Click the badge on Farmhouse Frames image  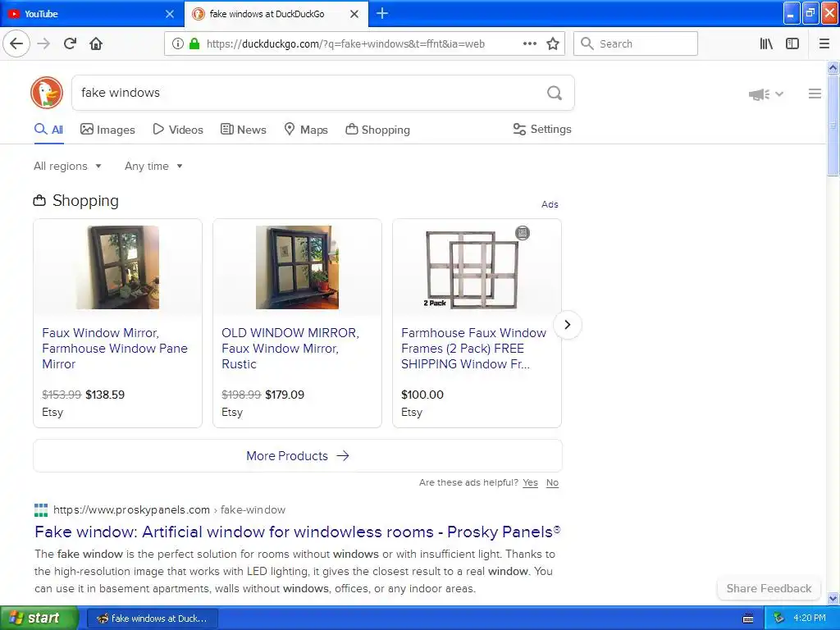pyautogui.click(x=523, y=233)
